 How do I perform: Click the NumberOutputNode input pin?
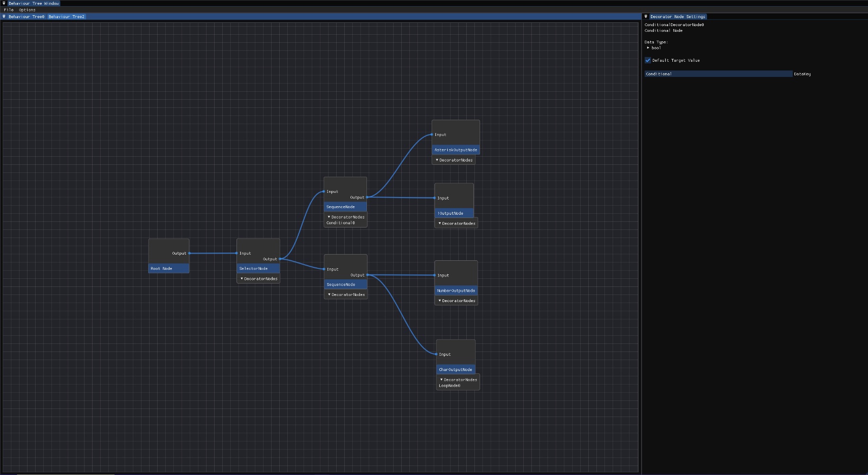[x=434, y=275]
